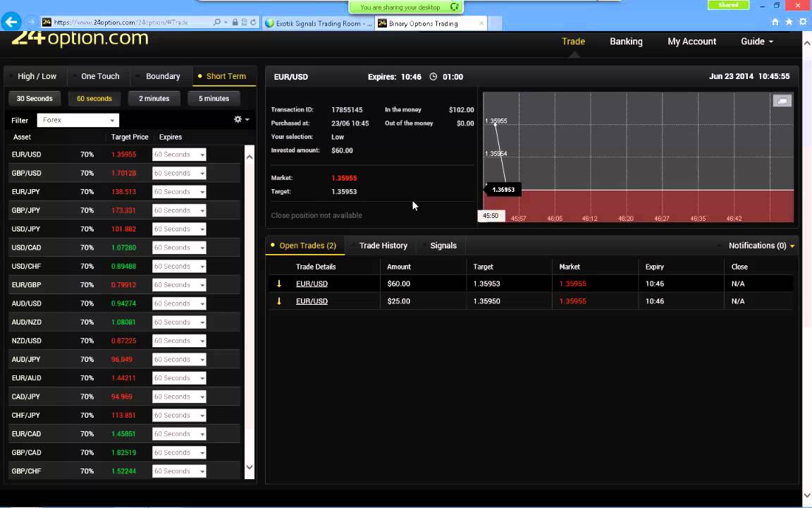This screenshot has width=812, height=508.
Task: Select the EUR/CAD asset row
Action: point(124,434)
